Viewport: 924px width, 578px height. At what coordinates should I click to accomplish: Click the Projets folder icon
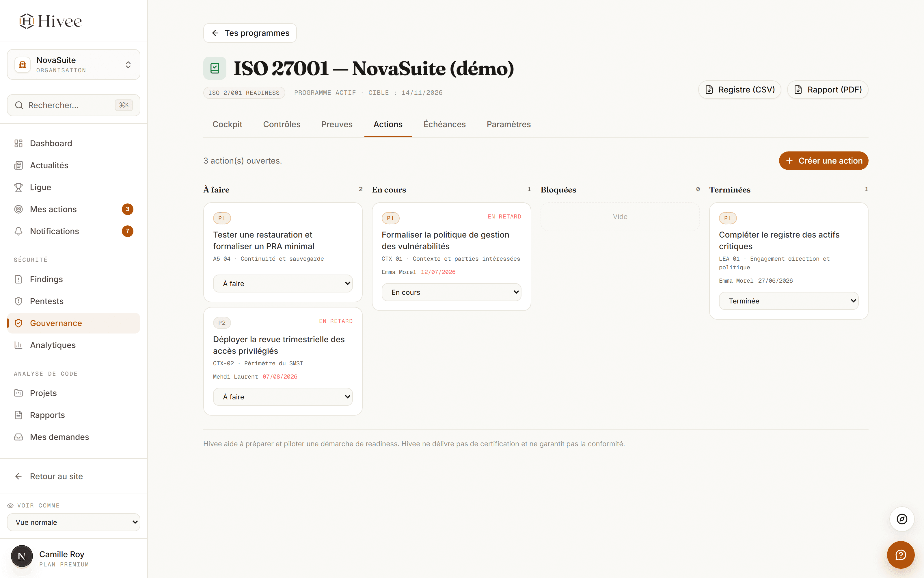(x=18, y=393)
